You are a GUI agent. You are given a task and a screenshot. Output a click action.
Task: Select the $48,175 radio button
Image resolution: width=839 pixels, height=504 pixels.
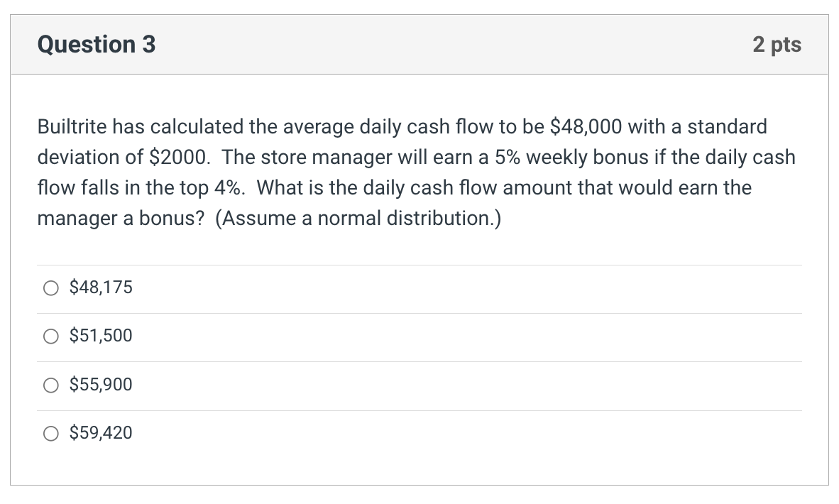[50, 287]
